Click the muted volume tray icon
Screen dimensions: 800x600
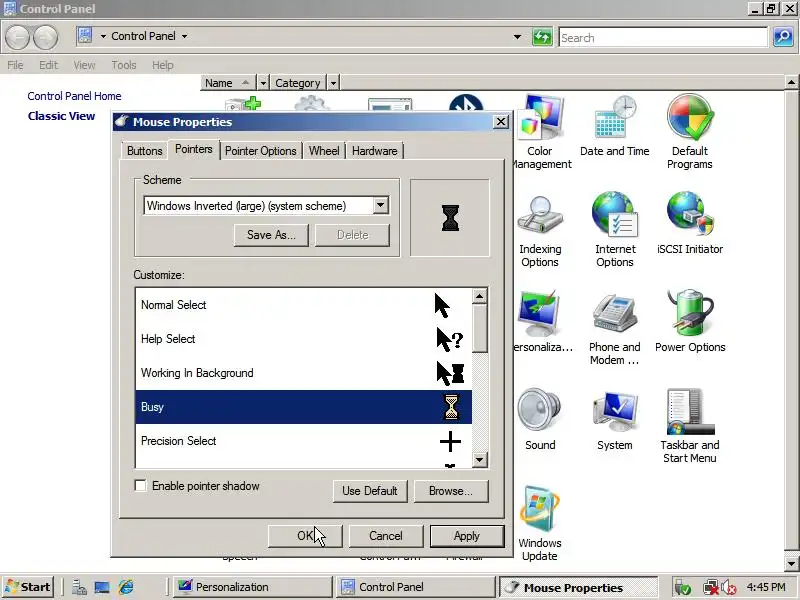click(x=729, y=587)
